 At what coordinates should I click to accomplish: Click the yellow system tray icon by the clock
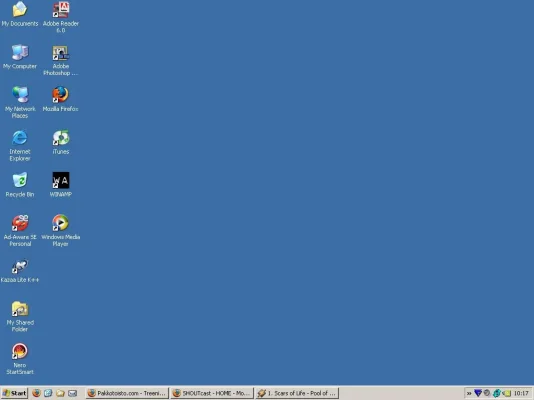tap(506, 394)
